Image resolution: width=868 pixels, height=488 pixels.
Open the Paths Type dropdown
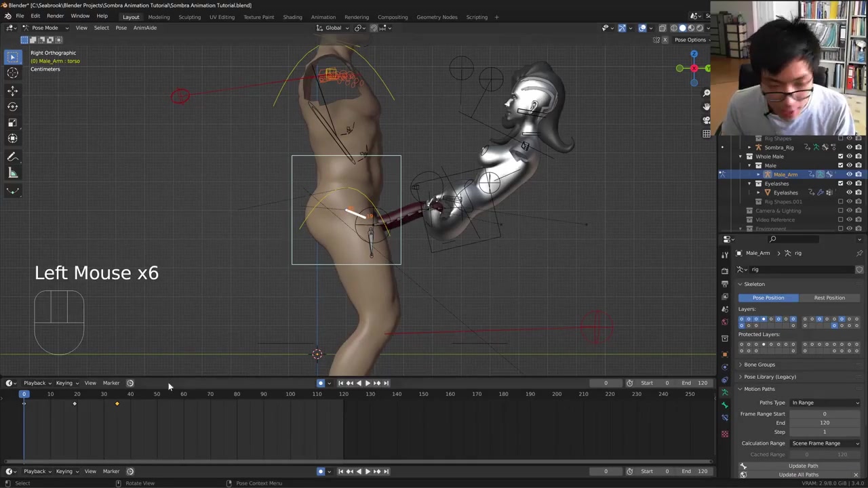click(825, 403)
